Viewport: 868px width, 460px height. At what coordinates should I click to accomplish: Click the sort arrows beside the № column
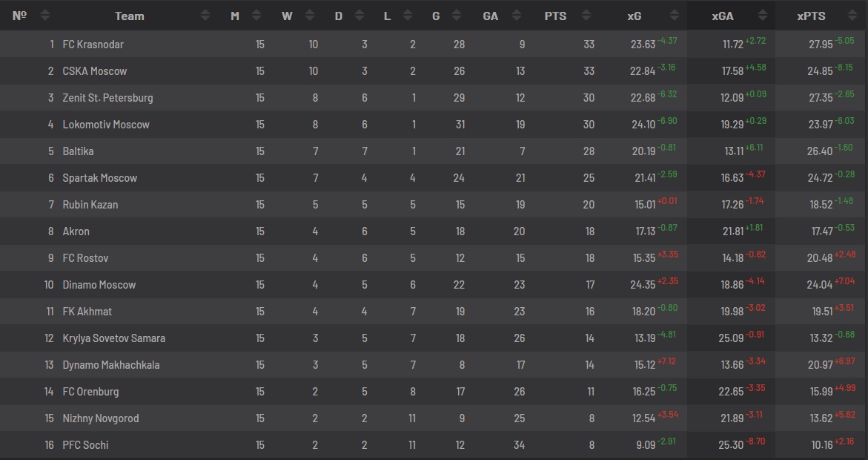click(x=45, y=16)
